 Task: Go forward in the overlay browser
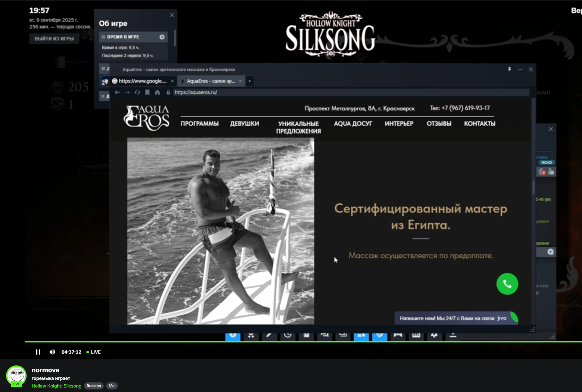click(x=127, y=92)
